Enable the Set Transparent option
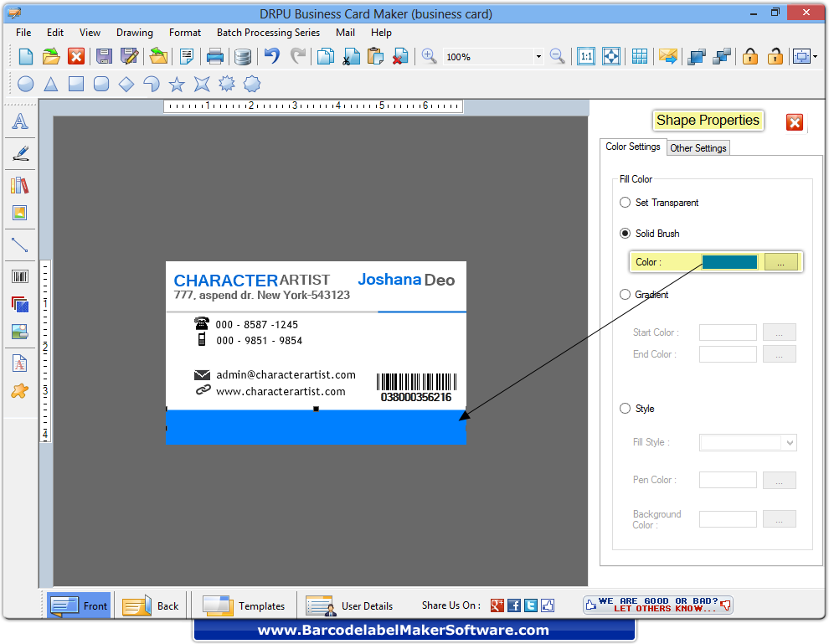The height and width of the screenshot is (644, 829). (x=625, y=202)
